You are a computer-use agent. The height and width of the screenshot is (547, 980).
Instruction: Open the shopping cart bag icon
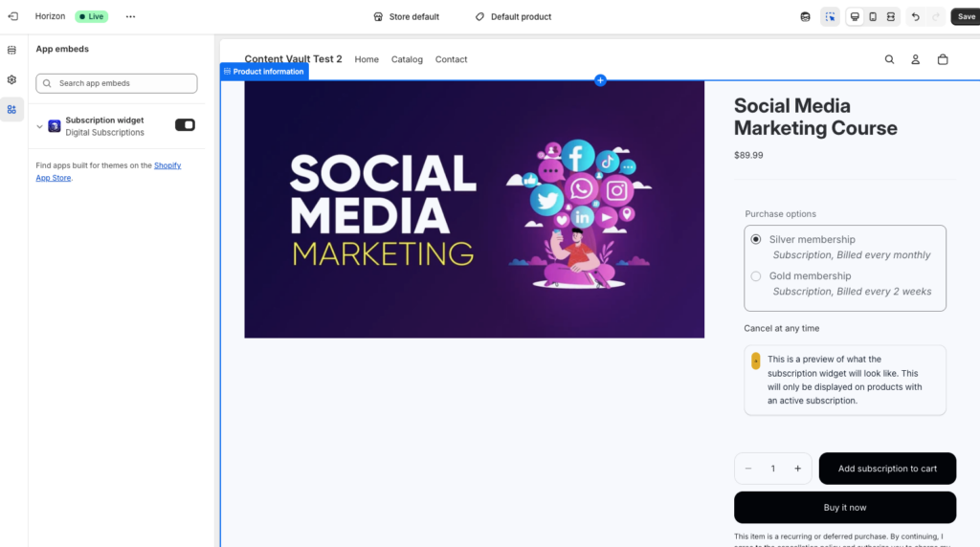coord(943,59)
